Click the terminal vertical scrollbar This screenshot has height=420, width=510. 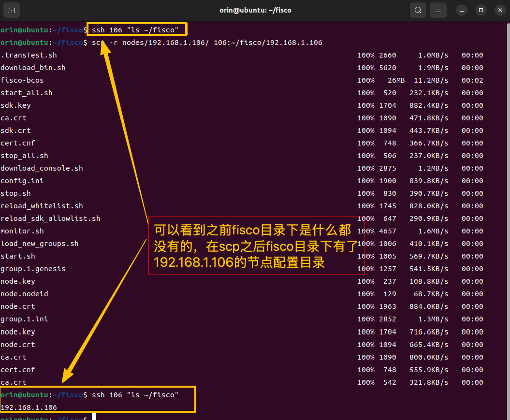click(509, 221)
